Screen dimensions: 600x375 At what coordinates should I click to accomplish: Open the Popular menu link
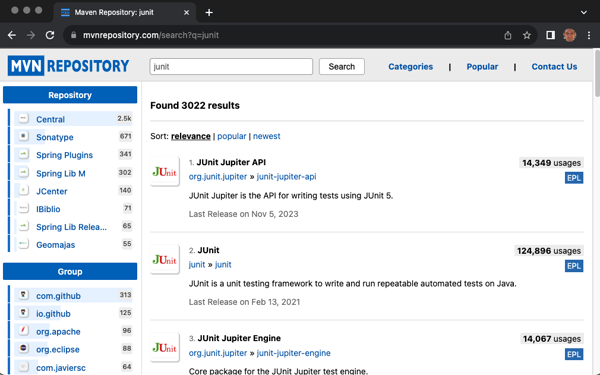[482, 67]
